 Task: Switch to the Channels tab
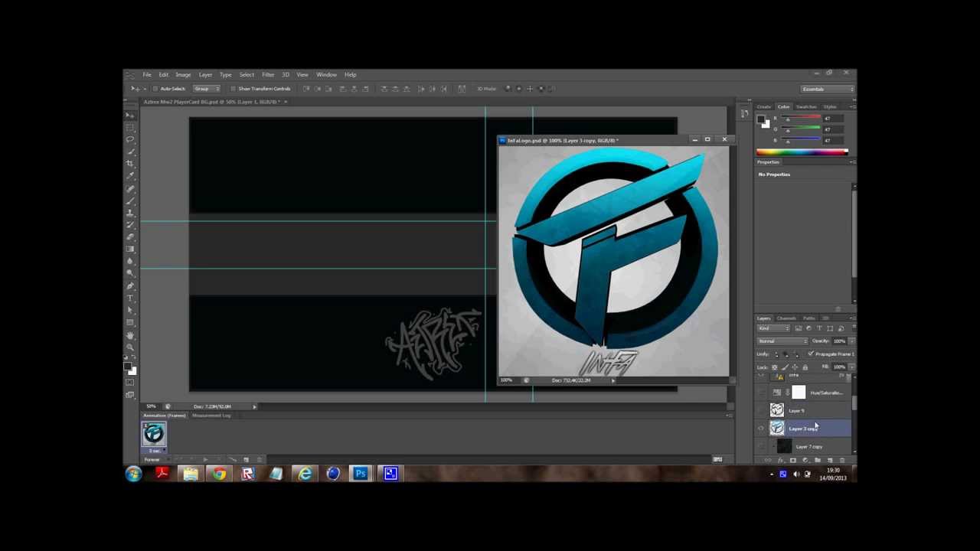pyautogui.click(x=786, y=318)
